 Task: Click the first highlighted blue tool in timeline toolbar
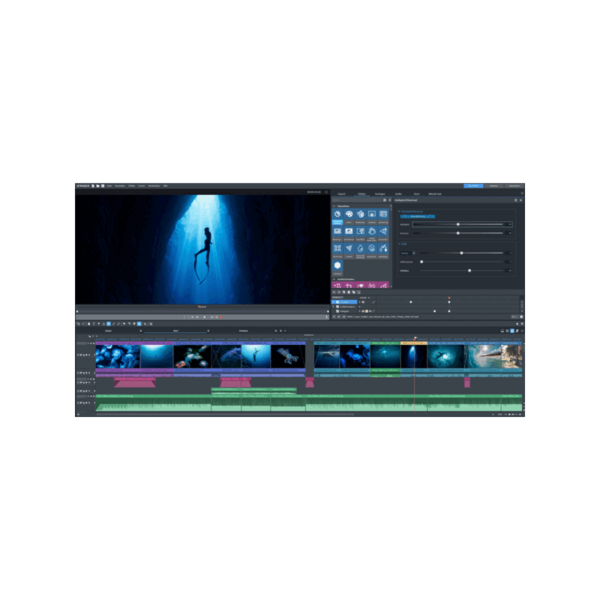coord(109,324)
